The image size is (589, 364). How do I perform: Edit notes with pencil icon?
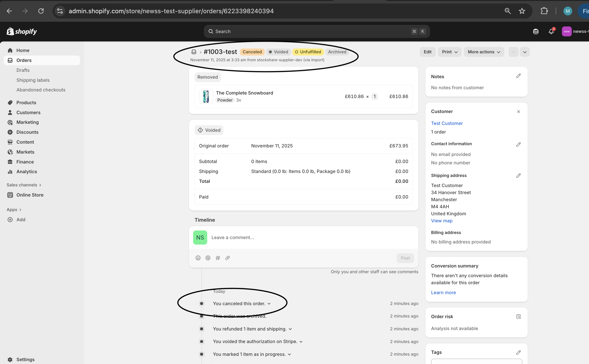tap(518, 76)
